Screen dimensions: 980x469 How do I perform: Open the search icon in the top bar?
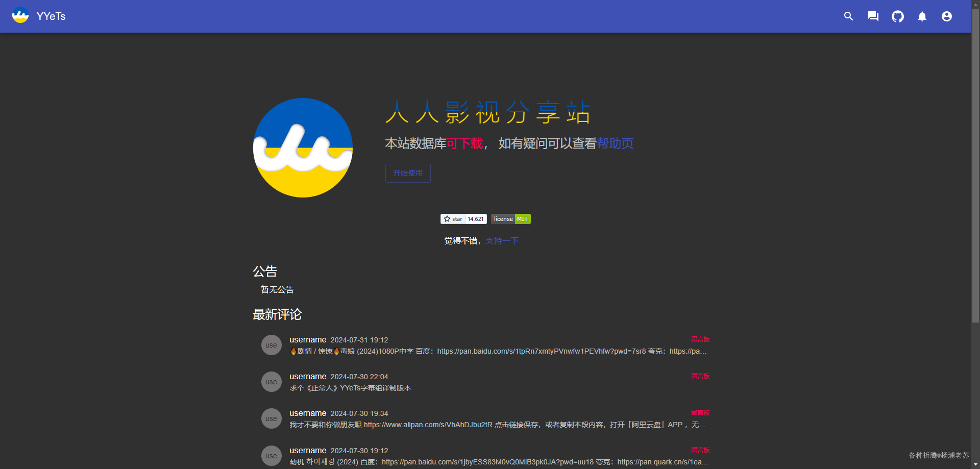849,16
